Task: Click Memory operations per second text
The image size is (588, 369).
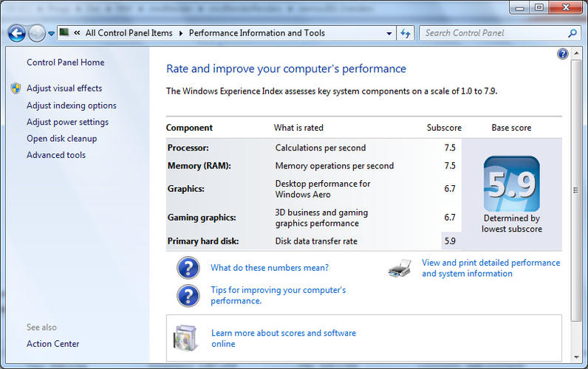Action: click(x=335, y=166)
